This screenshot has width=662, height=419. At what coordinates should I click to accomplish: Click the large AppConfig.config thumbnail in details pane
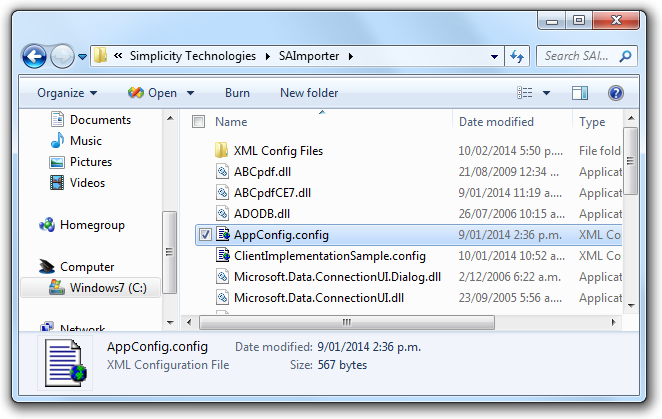pyautogui.click(x=65, y=364)
